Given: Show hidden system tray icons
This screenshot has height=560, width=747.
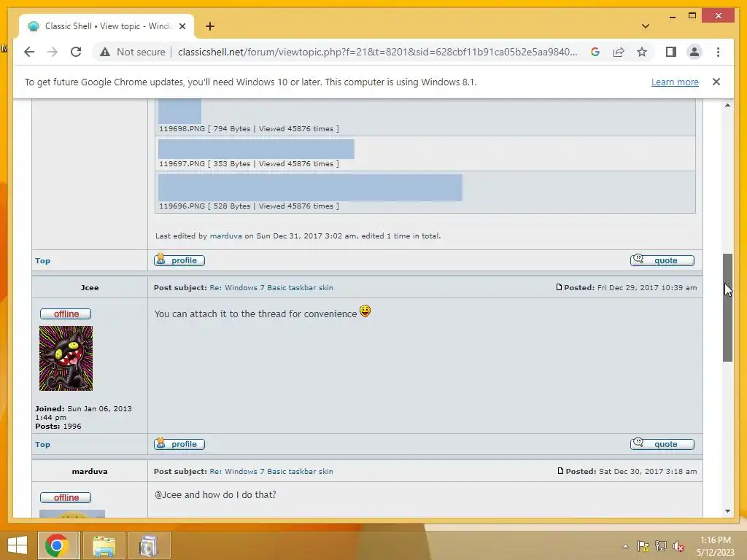Looking at the screenshot, I should click(625, 546).
